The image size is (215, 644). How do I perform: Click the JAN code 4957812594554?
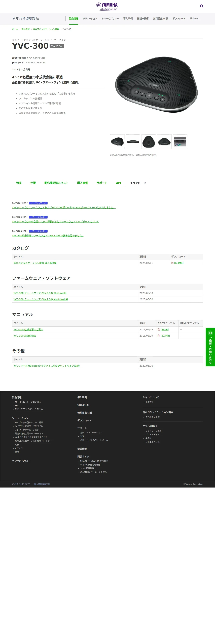click(36, 63)
